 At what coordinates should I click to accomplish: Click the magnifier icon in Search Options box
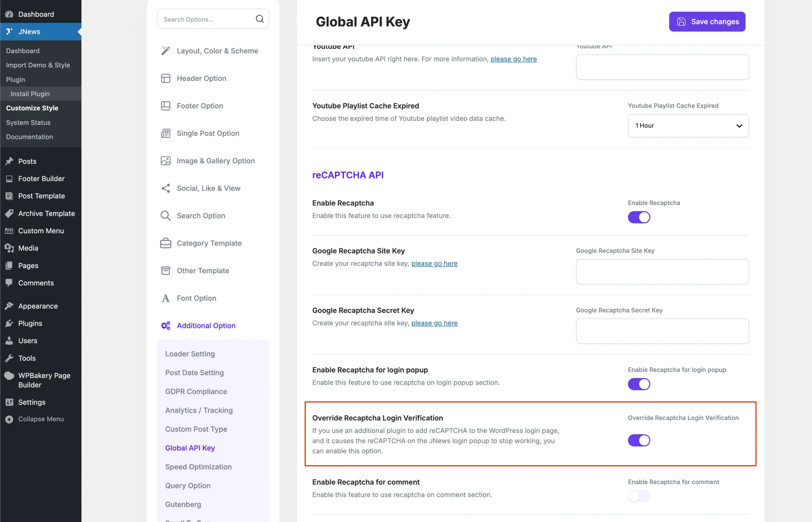coord(259,19)
